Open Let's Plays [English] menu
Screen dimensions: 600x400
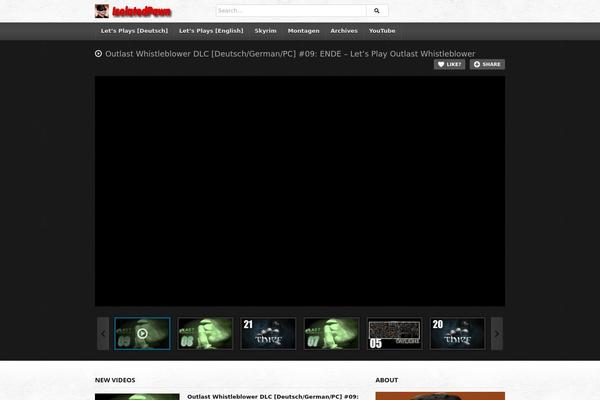tap(211, 31)
